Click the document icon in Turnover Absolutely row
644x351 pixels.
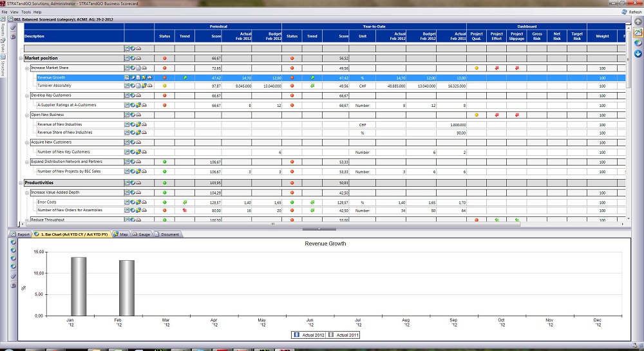pyautogui.click(x=137, y=85)
